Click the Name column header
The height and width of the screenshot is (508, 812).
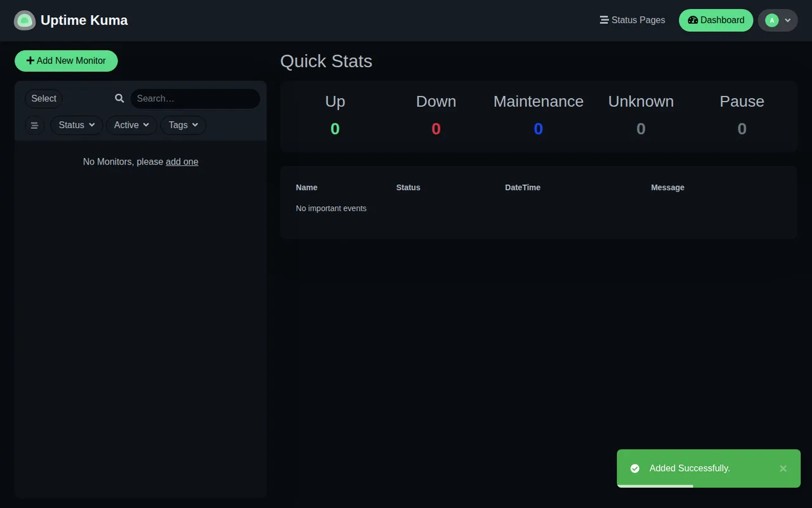pyautogui.click(x=306, y=187)
